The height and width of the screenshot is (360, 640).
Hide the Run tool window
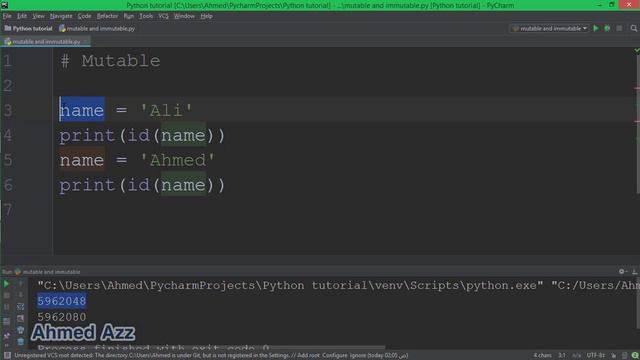coord(634,271)
